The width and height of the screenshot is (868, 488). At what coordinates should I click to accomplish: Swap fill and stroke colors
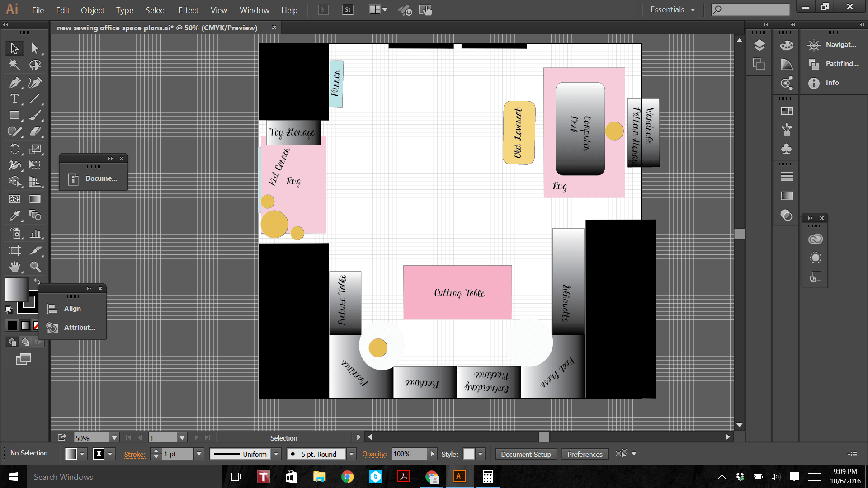pos(37,282)
